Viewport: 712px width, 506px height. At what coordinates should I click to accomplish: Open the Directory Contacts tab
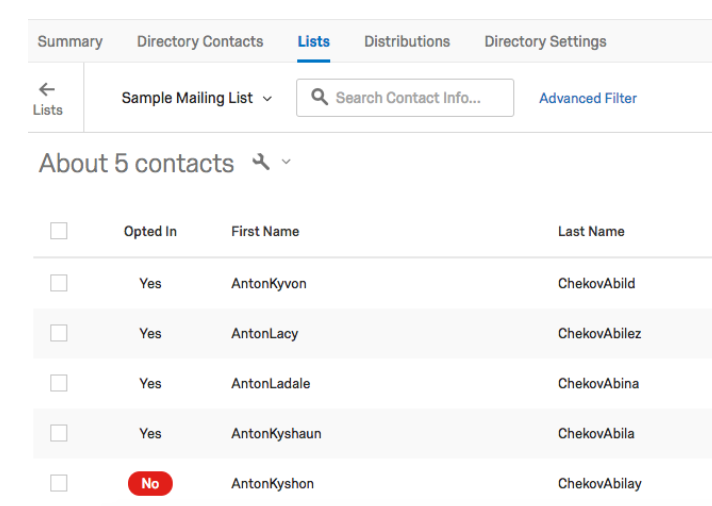200,42
